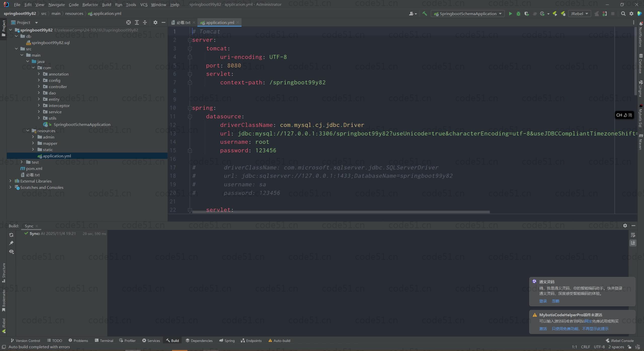Click the editor horizontal scrollbar
The image size is (644, 351).
point(341,212)
